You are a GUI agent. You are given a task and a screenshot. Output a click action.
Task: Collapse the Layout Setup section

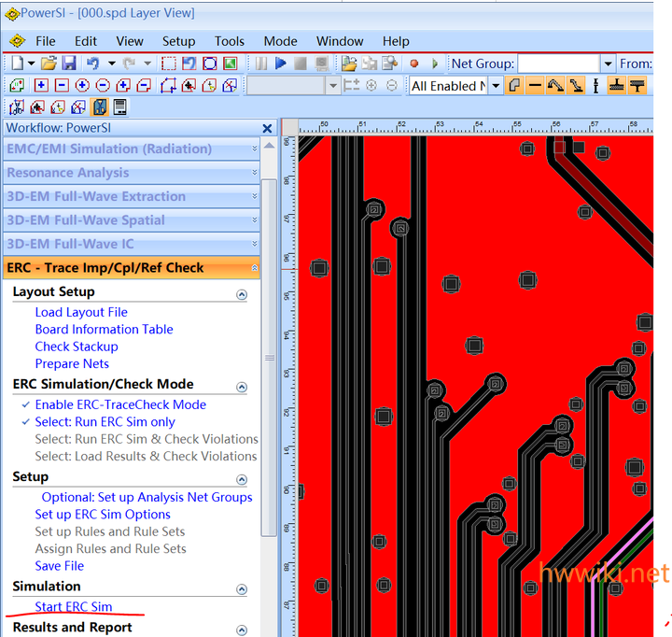point(242,293)
